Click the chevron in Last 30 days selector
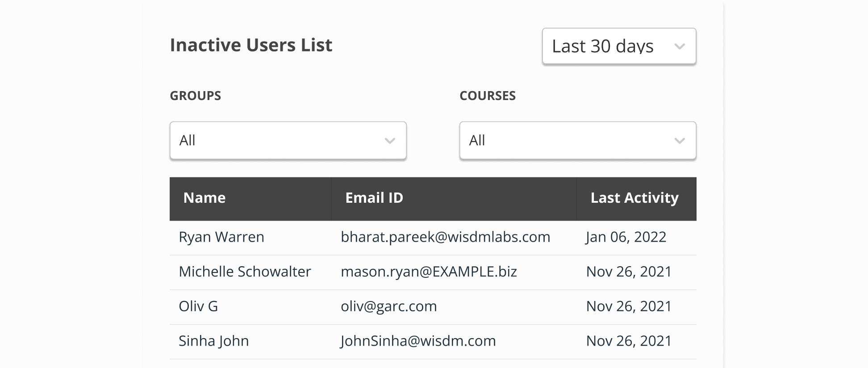 680,46
